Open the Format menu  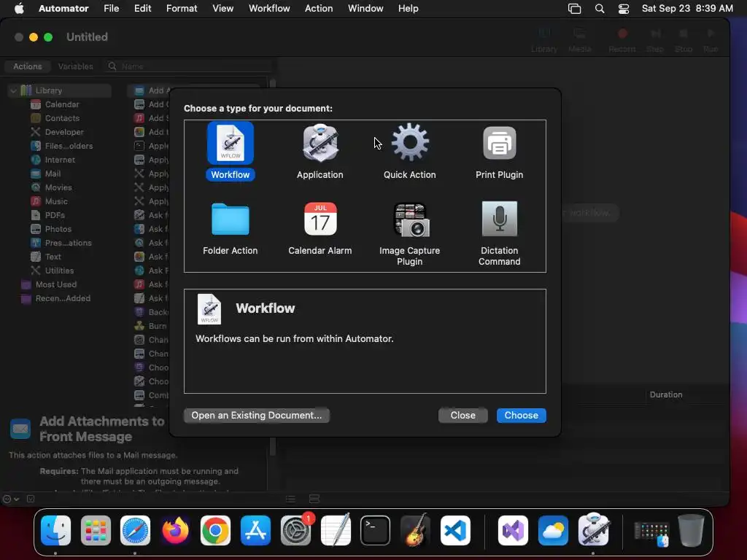(182, 8)
